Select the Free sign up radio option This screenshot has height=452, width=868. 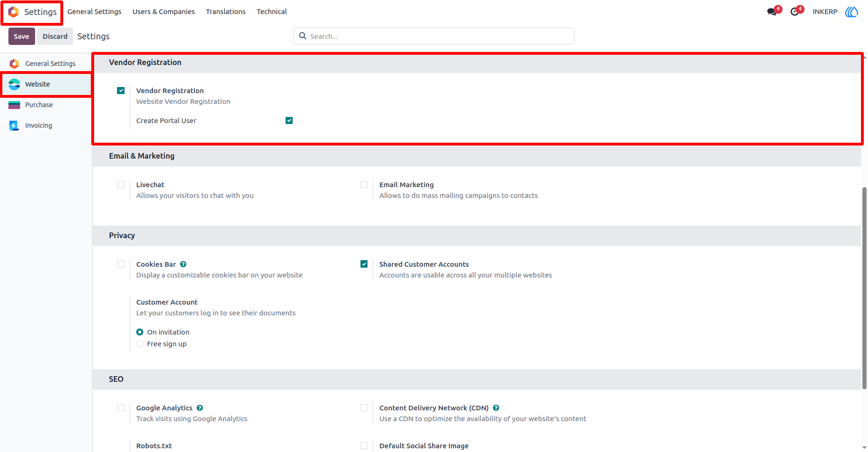click(140, 344)
